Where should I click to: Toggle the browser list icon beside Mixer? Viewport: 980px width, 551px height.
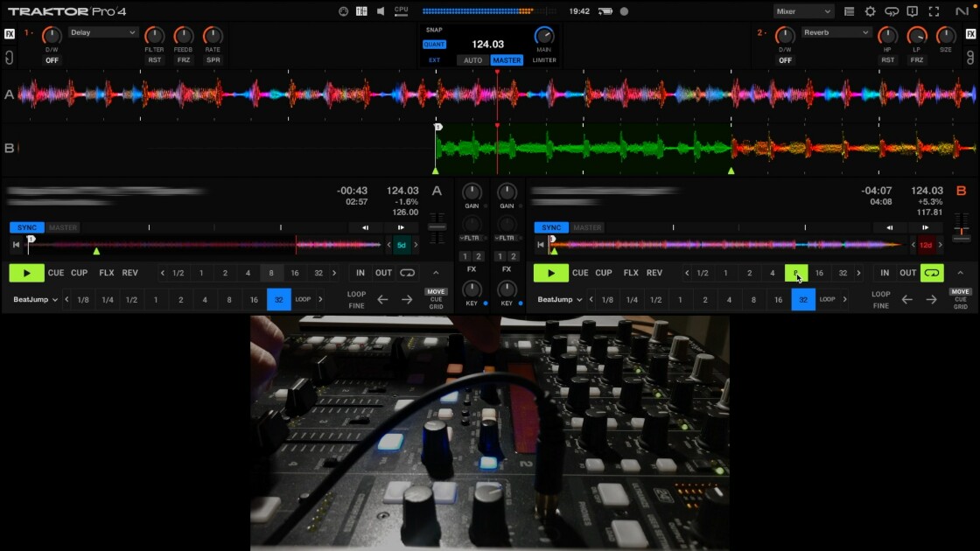pyautogui.click(x=849, y=11)
